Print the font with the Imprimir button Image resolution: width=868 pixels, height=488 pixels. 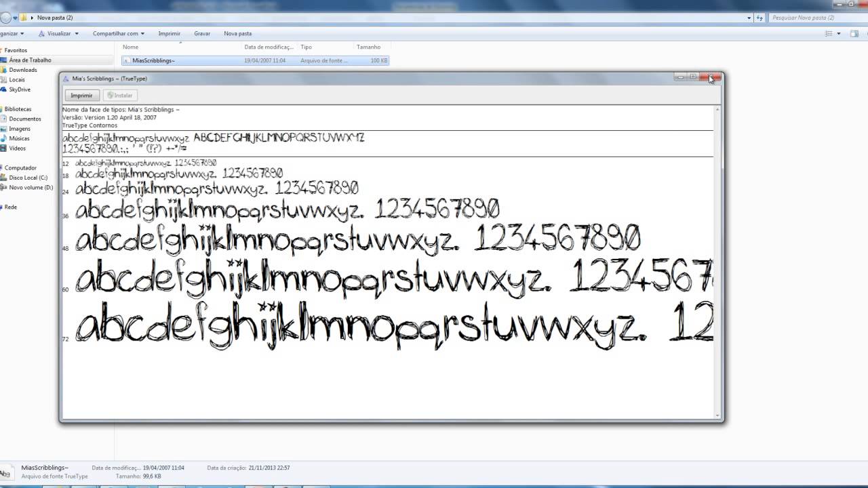pyautogui.click(x=82, y=96)
